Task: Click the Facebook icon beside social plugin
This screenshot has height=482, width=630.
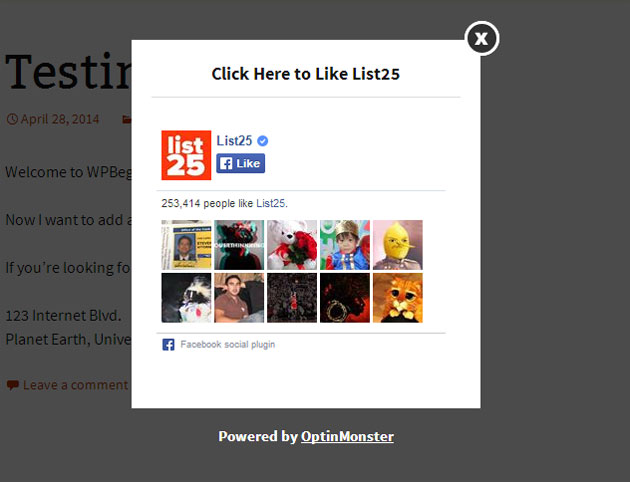Action: pyautogui.click(x=168, y=345)
